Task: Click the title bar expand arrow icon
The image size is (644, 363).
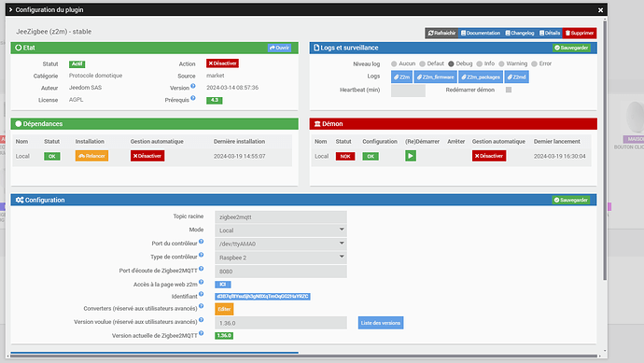Action: [x=10, y=10]
